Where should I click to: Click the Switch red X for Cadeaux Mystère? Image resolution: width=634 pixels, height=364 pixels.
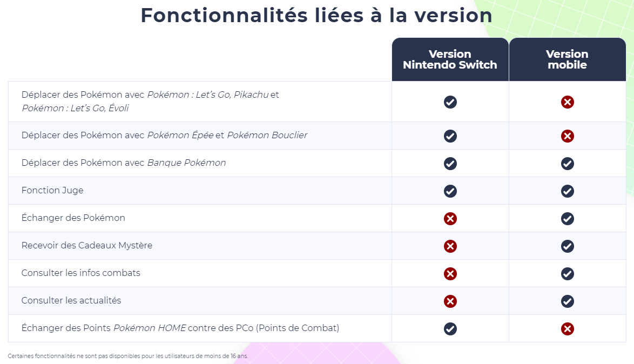[450, 246]
